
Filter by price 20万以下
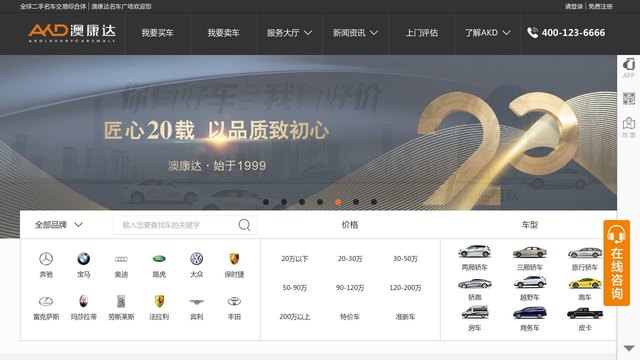point(295,259)
